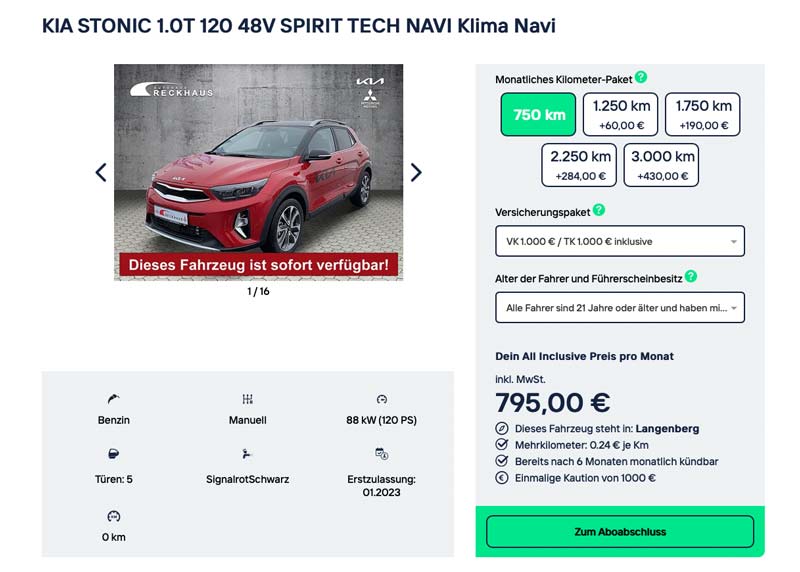Click the Erstzulassung calendar icon
This screenshot has height=572, width=800.
coord(381,453)
